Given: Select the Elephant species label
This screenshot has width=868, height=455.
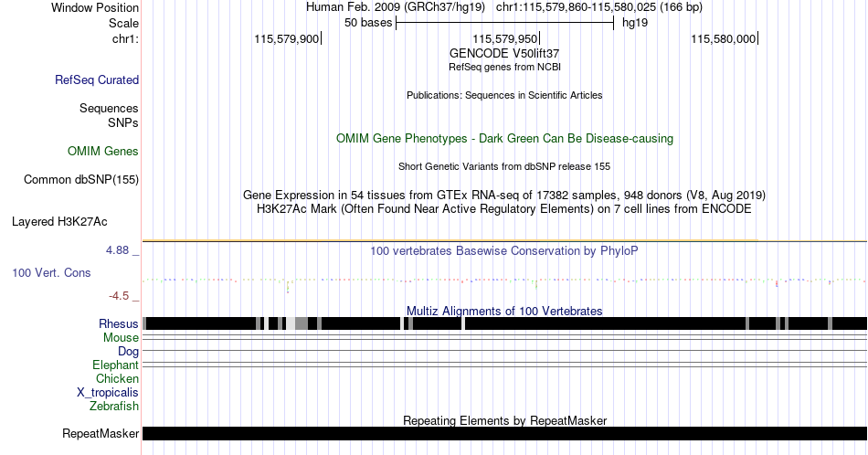Looking at the screenshot, I should click(116, 365).
